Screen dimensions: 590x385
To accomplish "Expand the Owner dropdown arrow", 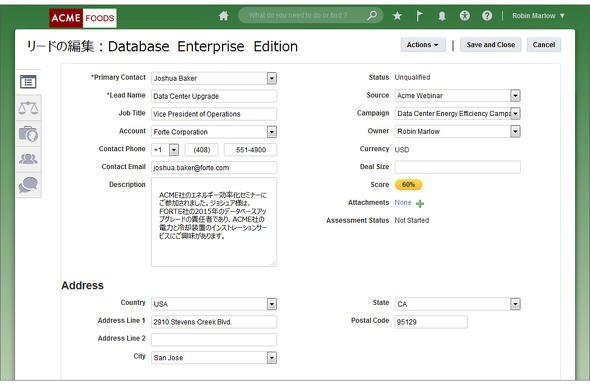I will (515, 131).
